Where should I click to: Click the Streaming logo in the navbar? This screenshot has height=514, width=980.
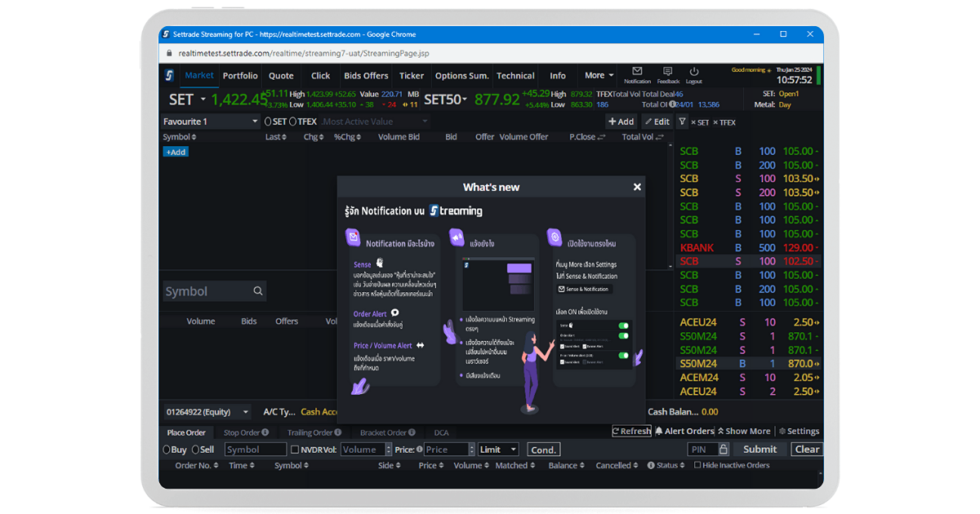coord(169,76)
